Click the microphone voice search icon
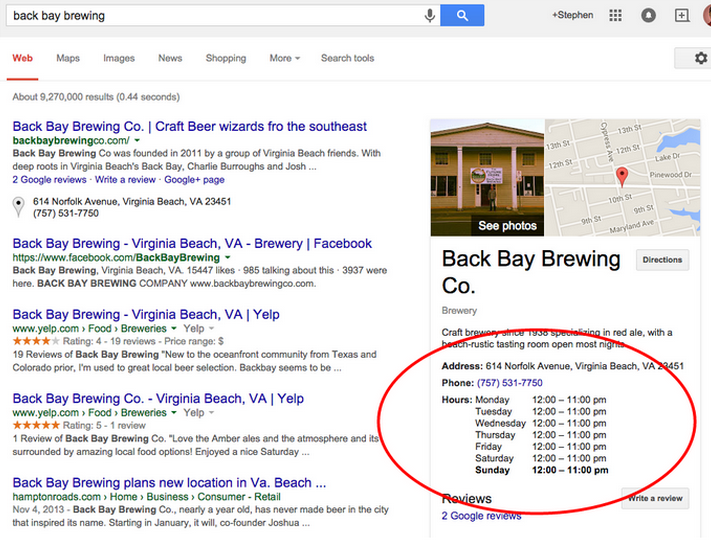 click(429, 15)
